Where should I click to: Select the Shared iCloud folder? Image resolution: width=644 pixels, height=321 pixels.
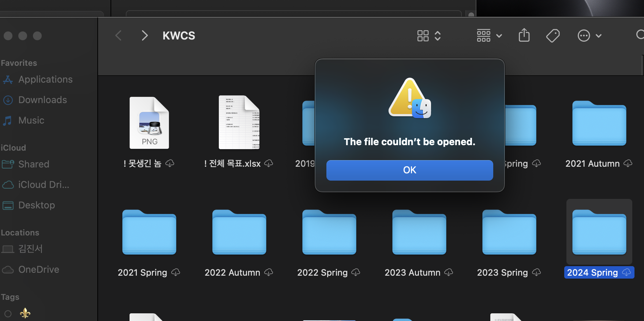click(34, 164)
